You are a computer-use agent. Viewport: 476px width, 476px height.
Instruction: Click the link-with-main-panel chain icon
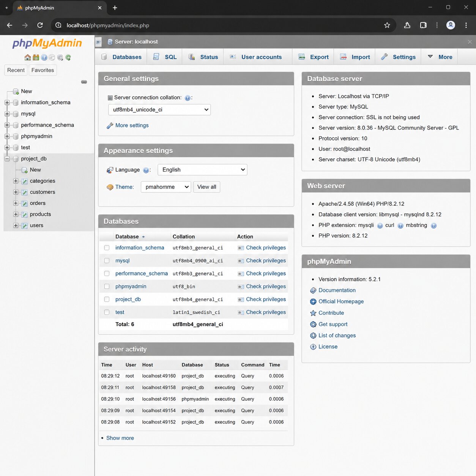click(x=84, y=82)
